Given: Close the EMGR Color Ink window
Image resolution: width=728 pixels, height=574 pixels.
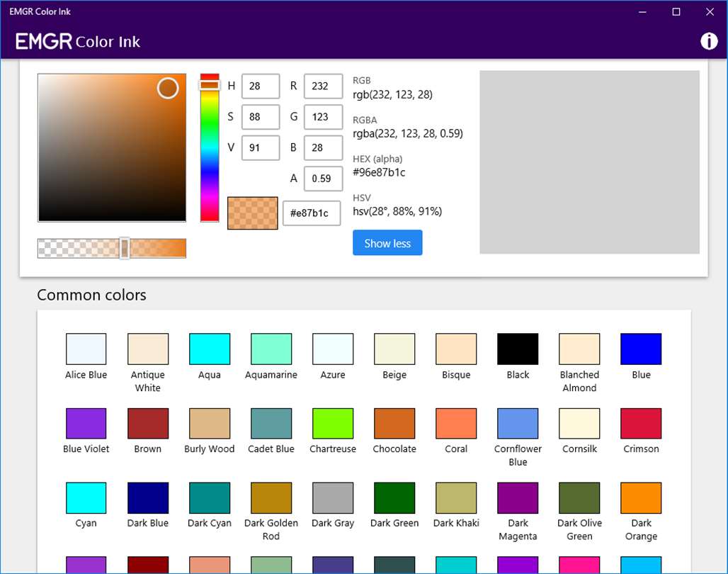Looking at the screenshot, I should (x=710, y=11).
